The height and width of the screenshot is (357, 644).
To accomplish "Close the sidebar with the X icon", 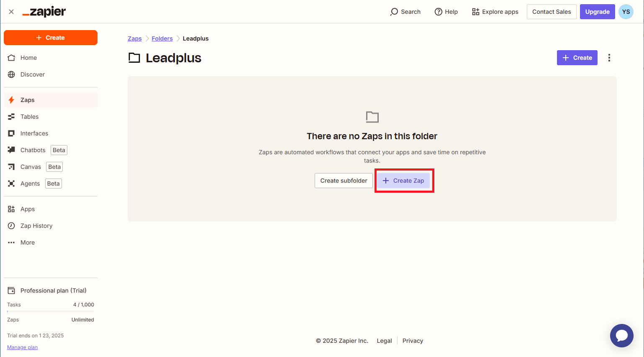I will click(11, 12).
